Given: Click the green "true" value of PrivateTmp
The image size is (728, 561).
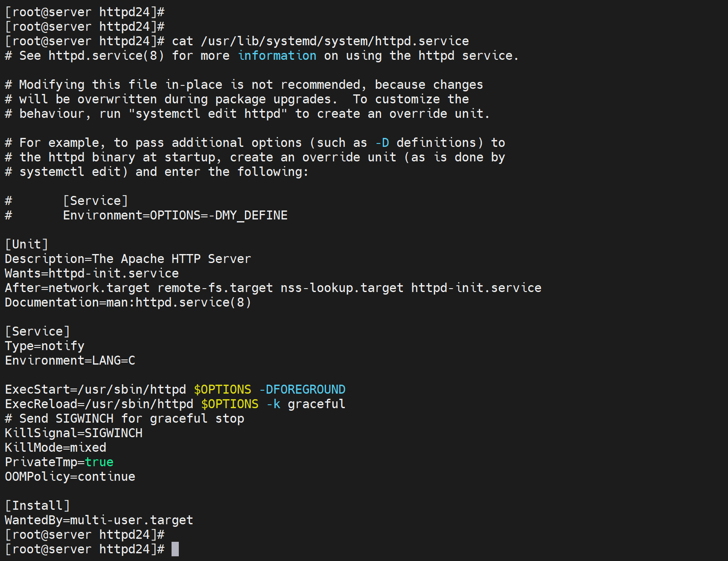Looking at the screenshot, I should [x=99, y=462].
